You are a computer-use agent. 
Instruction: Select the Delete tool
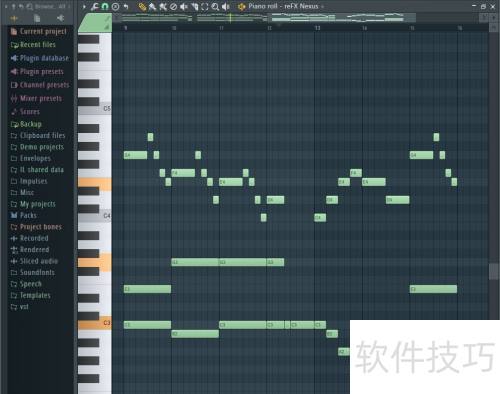[173, 6]
